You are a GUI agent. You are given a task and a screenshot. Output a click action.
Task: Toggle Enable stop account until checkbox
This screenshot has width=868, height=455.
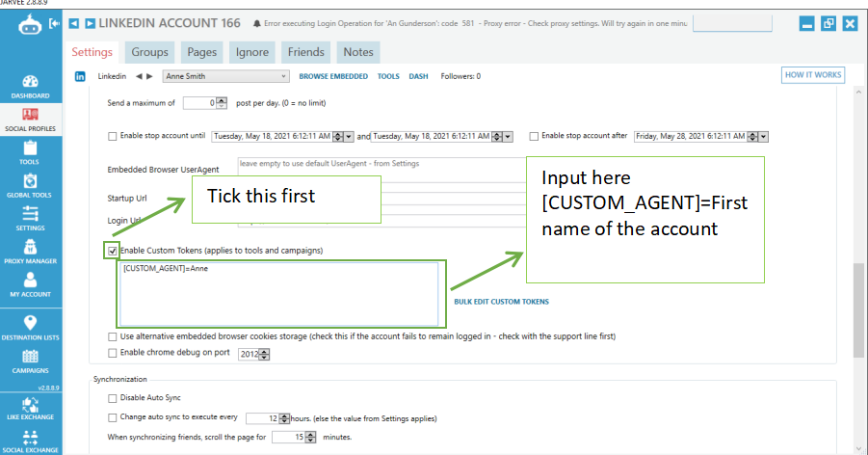click(113, 136)
